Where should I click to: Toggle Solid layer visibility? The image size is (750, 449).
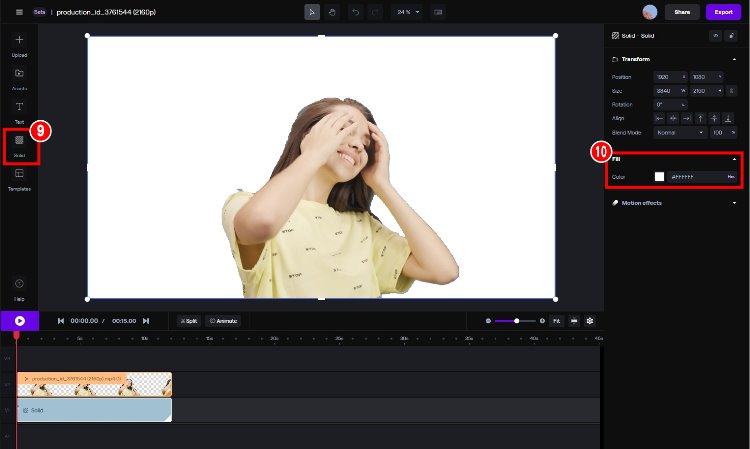(716, 36)
